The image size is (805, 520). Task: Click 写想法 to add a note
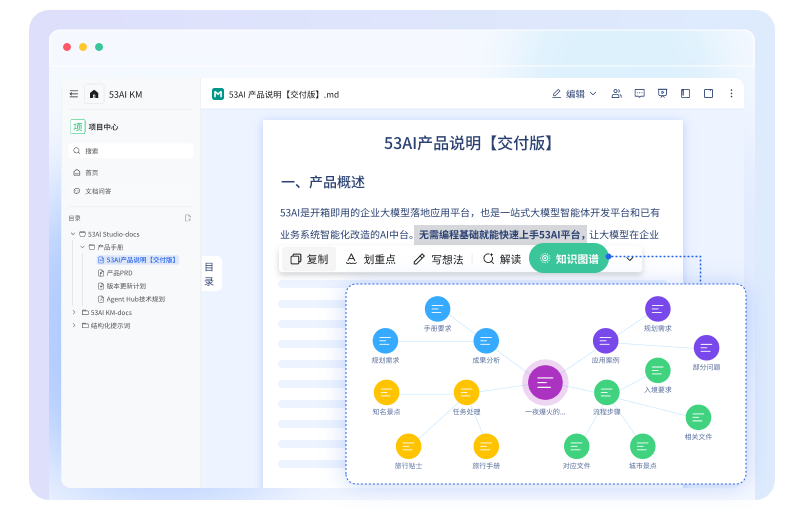click(438, 259)
